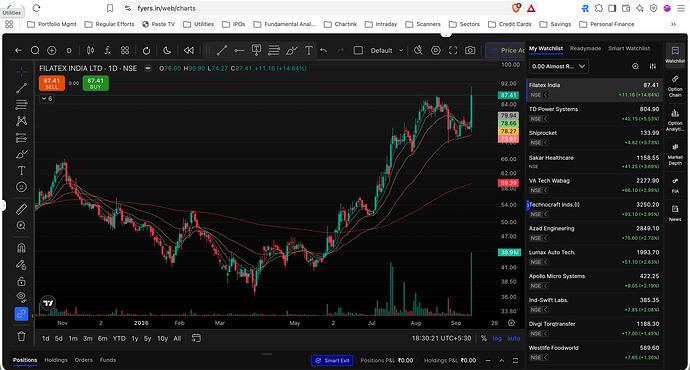This screenshot has height=370, width=690.
Task: Open the Funds tab
Action: point(108,360)
